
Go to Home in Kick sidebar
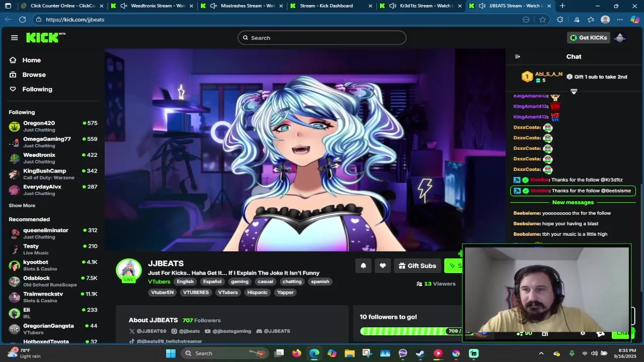coord(31,60)
